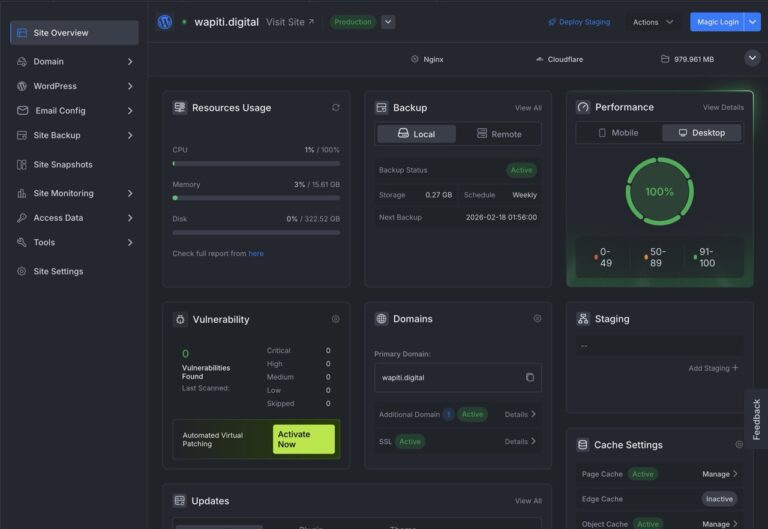Open the Site Monitoring menu
The height and width of the screenshot is (529, 768).
click(x=63, y=194)
